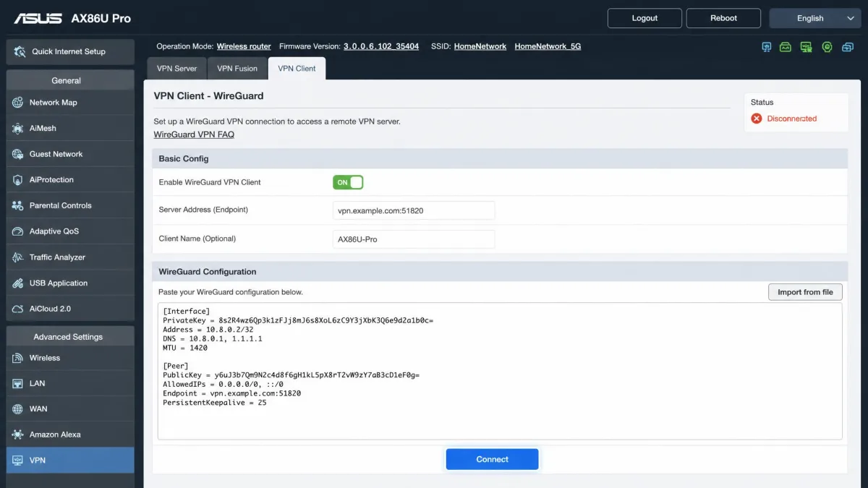Click the Reboot button

(x=723, y=18)
